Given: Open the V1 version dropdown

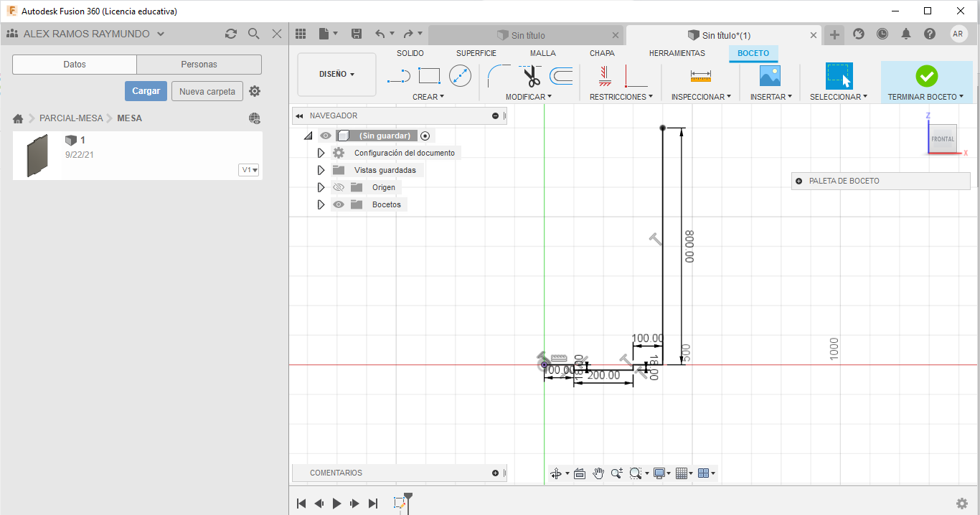Looking at the screenshot, I should (250, 170).
